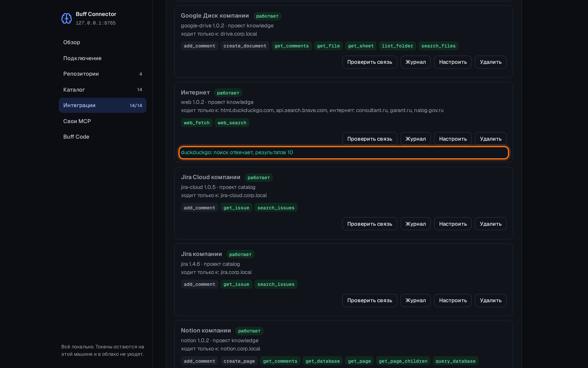The height and width of the screenshot is (368, 588).
Task: Click Проверить связь for Google Диск компании
Action: pos(370,62)
